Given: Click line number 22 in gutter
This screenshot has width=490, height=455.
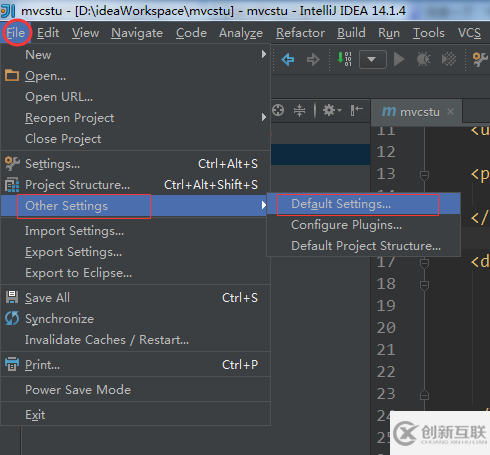Looking at the screenshot, I should (386, 372).
